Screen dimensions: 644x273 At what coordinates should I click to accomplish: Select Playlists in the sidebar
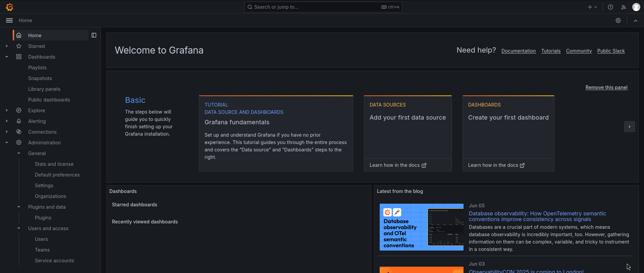pos(37,68)
